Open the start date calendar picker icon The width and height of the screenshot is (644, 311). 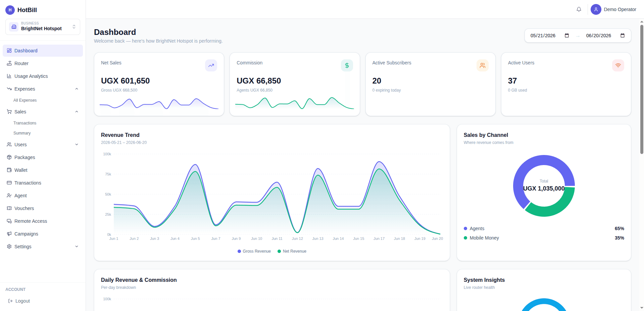(x=567, y=36)
